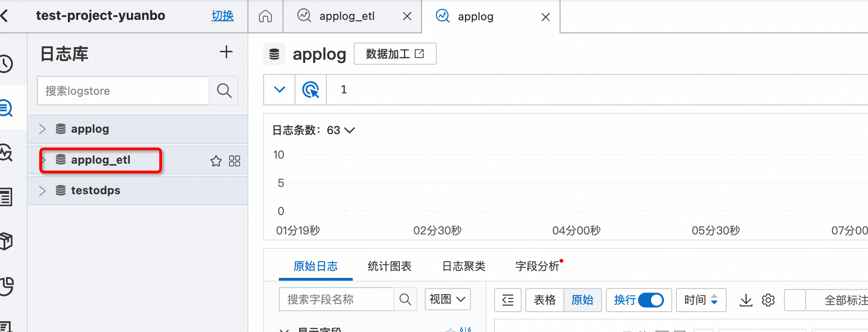868x332 pixels.
Task: Expand the testodps logstore tree node
Action: click(x=42, y=191)
